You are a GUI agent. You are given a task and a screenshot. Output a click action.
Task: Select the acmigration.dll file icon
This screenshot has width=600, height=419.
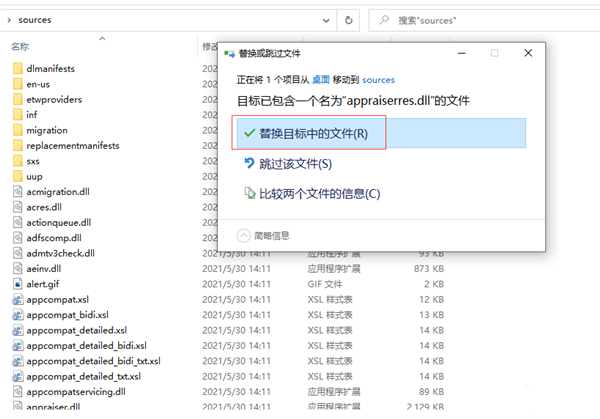[x=17, y=191]
